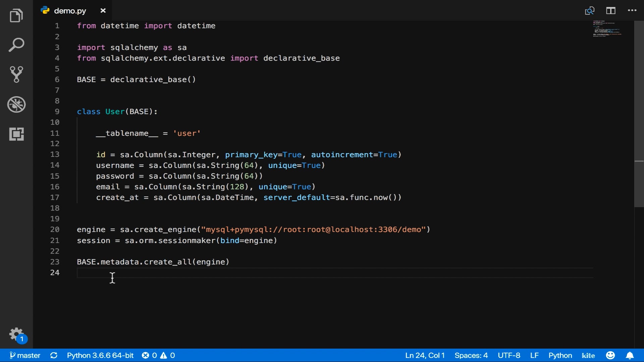Click Ln 24, Col 1 indicator
644x362 pixels.
click(425, 355)
